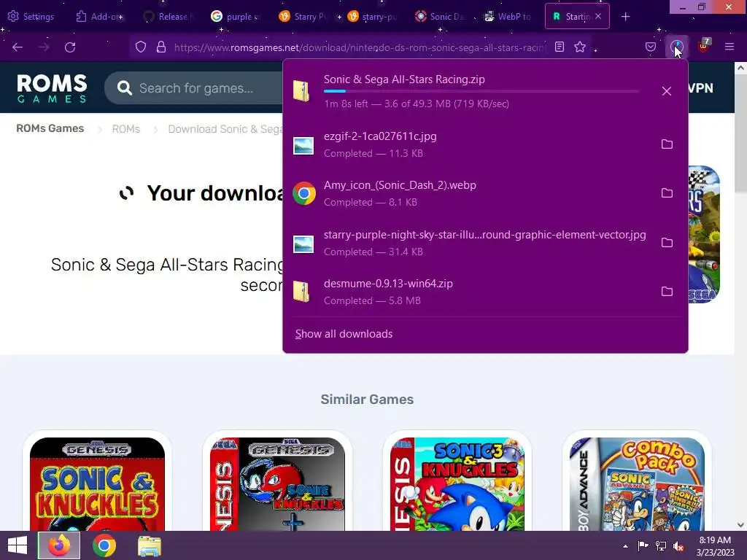This screenshot has height=560, width=747.
Task: Go back using the browser back arrow
Action: click(x=18, y=47)
